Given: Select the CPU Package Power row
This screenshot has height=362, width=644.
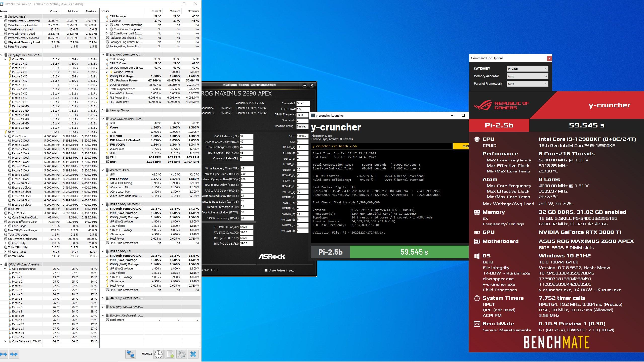Looking at the screenshot, I should point(150,80).
